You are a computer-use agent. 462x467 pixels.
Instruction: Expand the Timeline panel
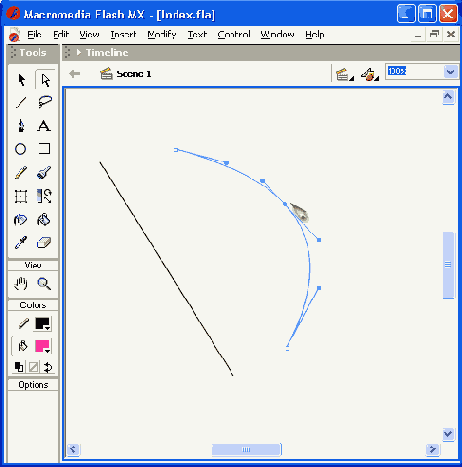tap(79, 52)
